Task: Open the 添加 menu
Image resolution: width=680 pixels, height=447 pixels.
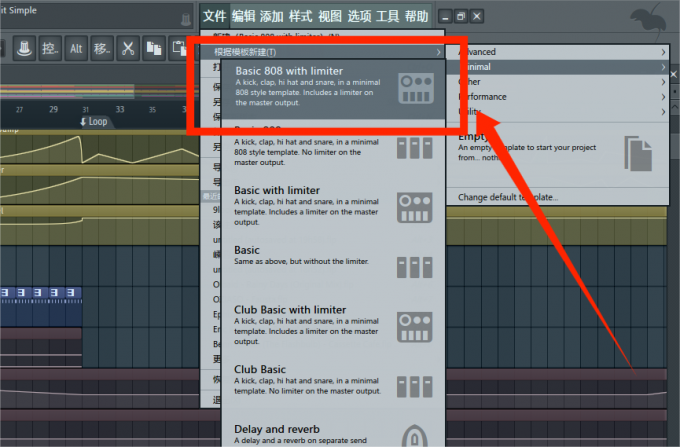Action: point(272,16)
